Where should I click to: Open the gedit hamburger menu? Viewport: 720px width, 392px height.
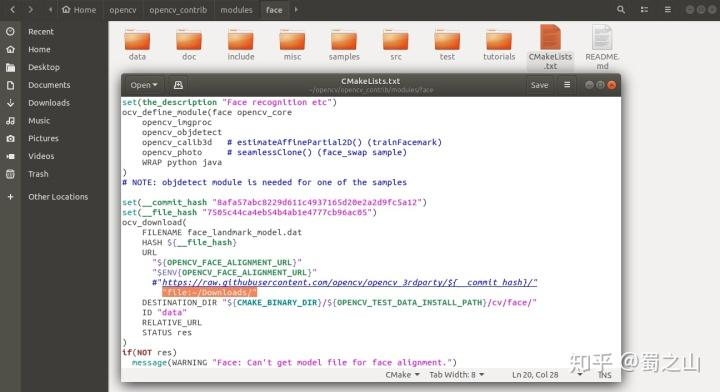point(567,85)
